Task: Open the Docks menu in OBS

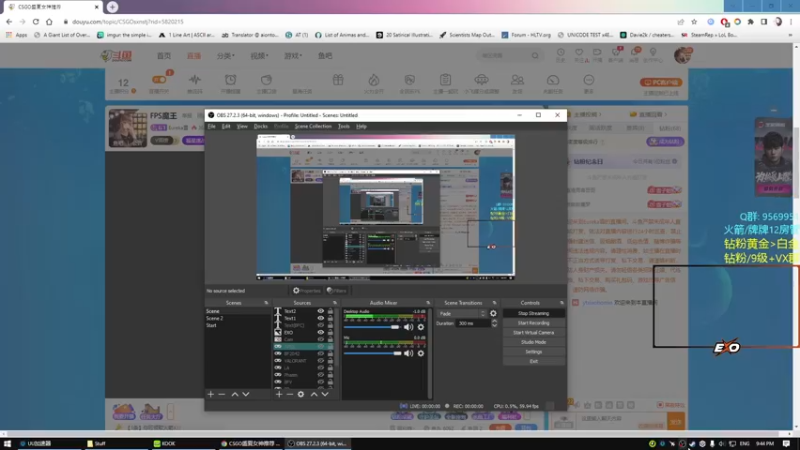Action: [261, 127]
